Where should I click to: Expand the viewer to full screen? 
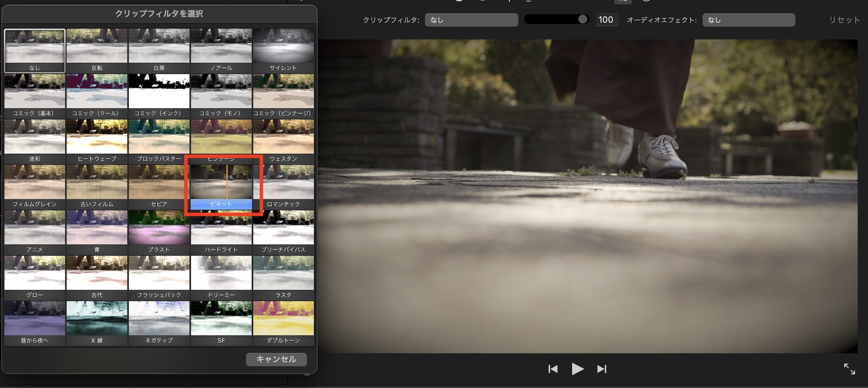(849, 369)
